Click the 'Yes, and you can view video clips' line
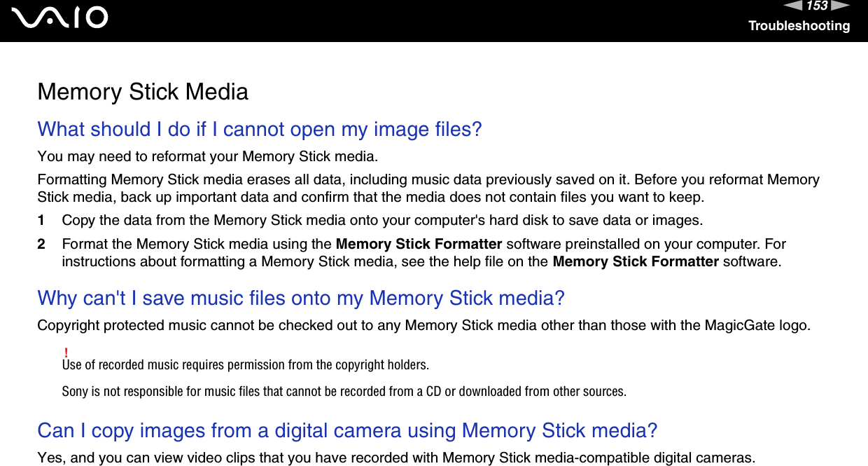Viewport: 868px width, 466px height. [396, 458]
